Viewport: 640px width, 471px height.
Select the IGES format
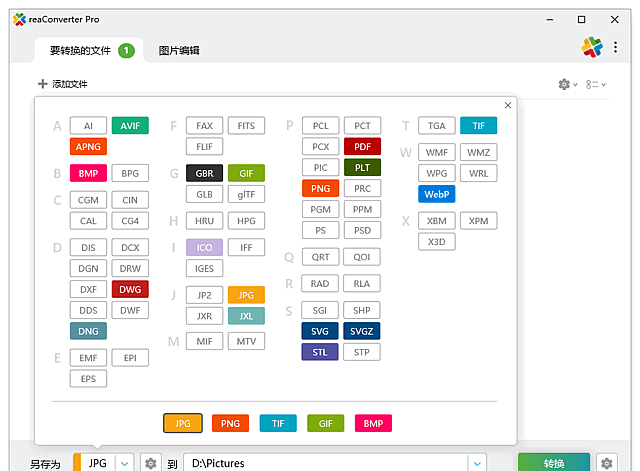coord(204,268)
